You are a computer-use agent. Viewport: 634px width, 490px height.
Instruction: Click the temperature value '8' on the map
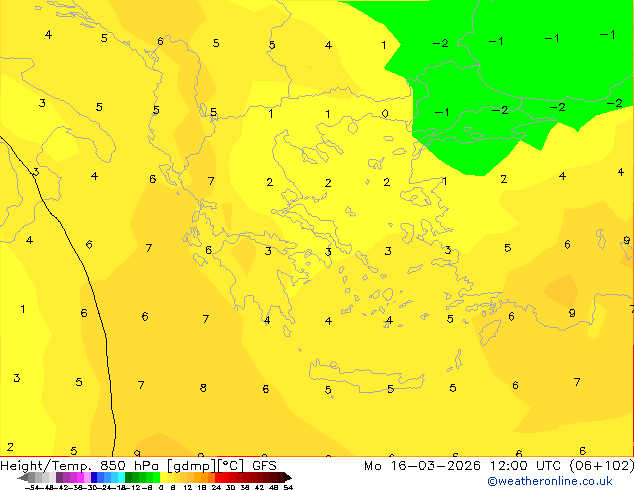pyautogui.click(x=203, y=388)
